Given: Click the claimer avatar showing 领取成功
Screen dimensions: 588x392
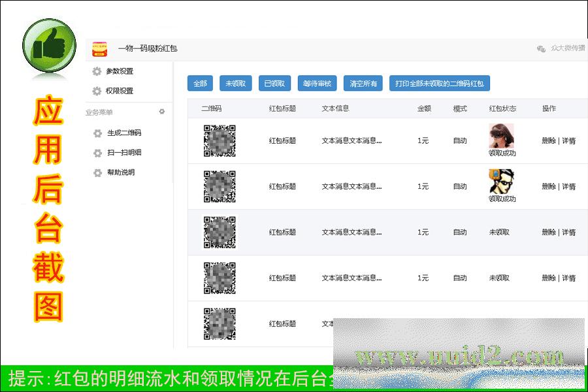Looking at the screenshot, I should point(502,135).
